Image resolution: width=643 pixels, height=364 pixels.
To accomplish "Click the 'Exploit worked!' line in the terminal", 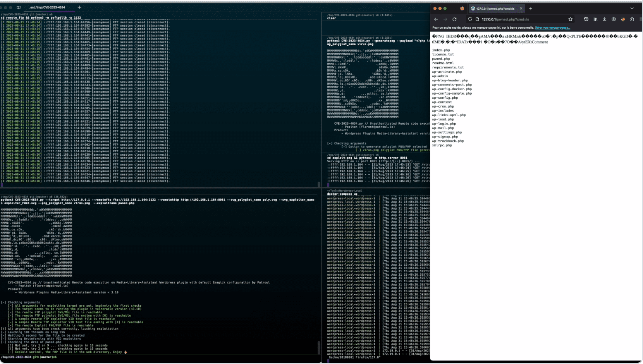I will pos(68,352).
